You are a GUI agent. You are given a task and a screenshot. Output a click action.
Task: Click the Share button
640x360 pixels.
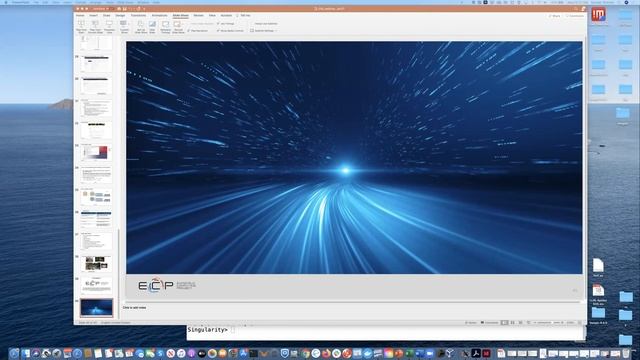pos(555,16)
